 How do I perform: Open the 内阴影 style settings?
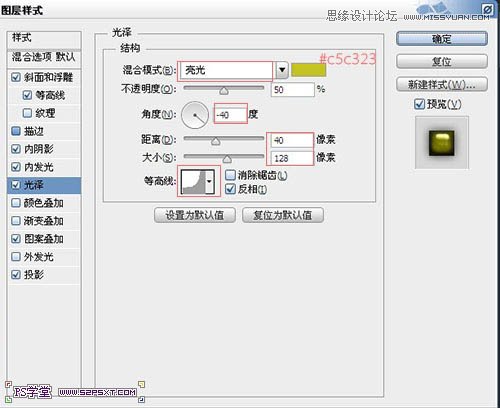[x=39, y=149]
